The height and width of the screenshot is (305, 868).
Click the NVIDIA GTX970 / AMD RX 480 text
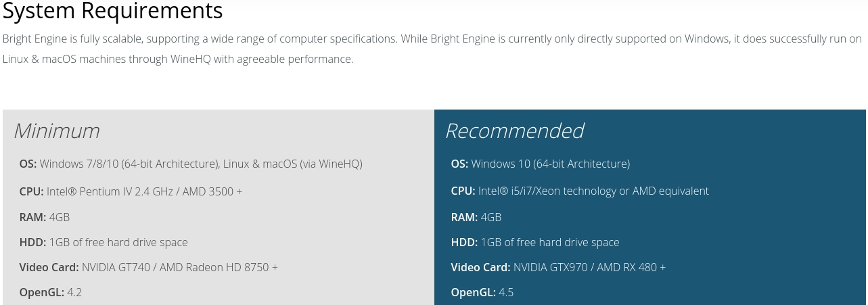tap(589, 267)
